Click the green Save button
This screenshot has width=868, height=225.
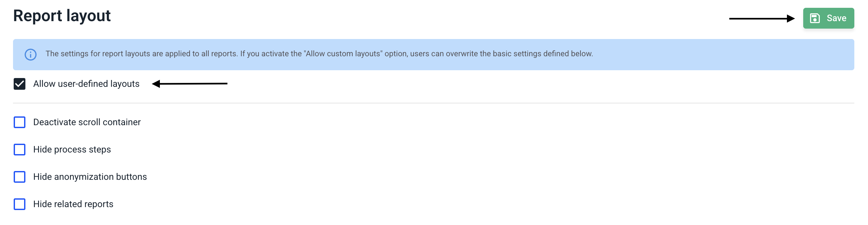[828, 18]
